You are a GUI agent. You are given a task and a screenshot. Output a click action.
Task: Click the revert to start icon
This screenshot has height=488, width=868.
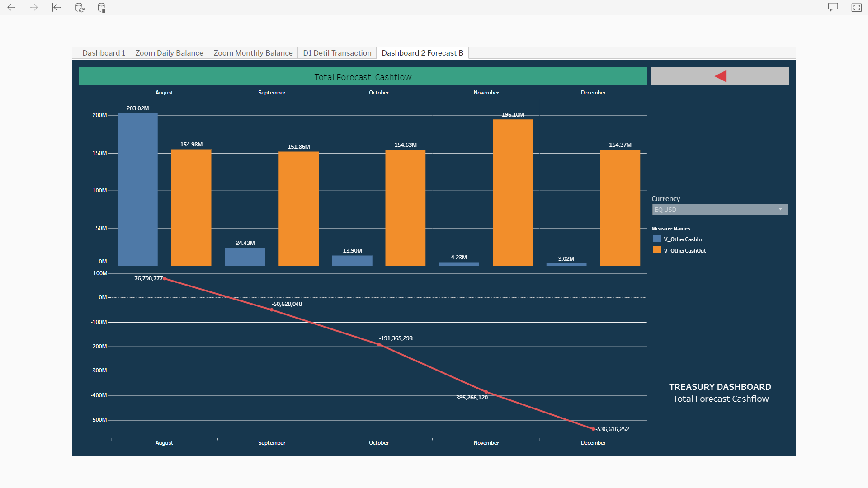click(x=57, y=7)
